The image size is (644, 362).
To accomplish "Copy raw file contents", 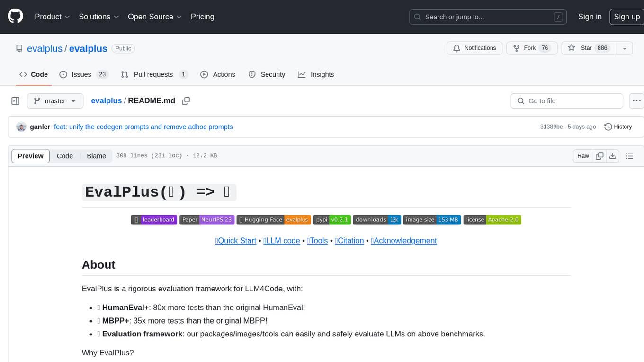I will click(x=599, y=156).
